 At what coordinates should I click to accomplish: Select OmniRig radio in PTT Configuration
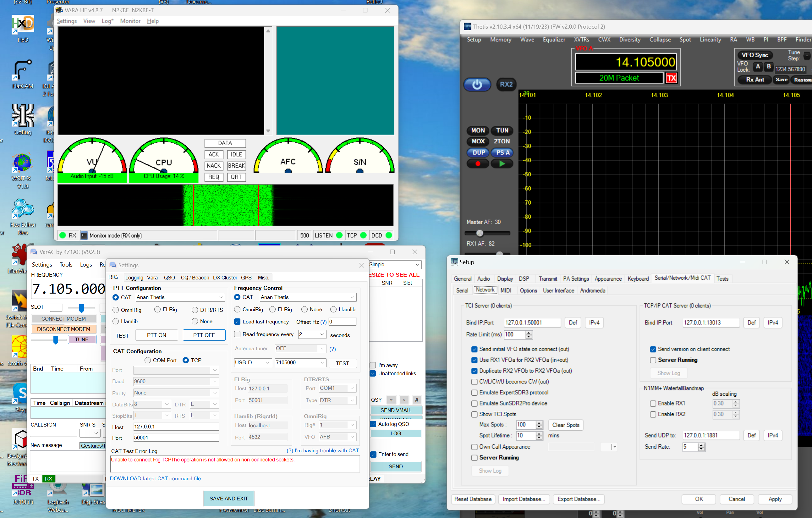(x=116, y=310)
